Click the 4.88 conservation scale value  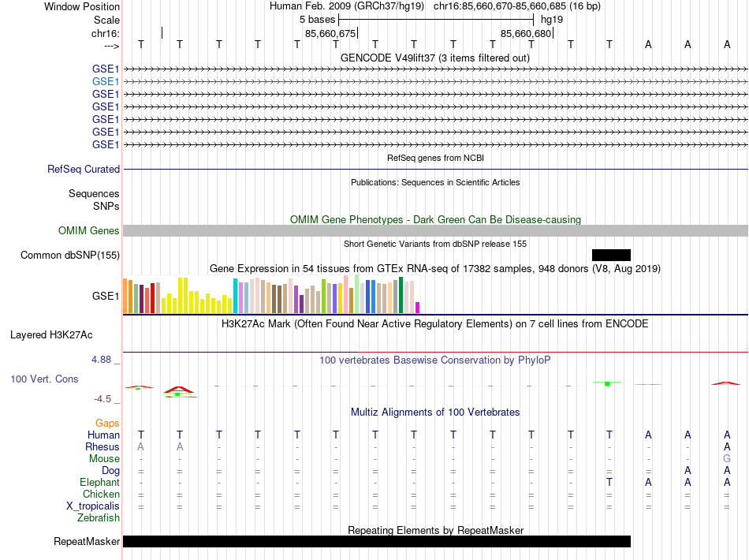pos(101,360)
